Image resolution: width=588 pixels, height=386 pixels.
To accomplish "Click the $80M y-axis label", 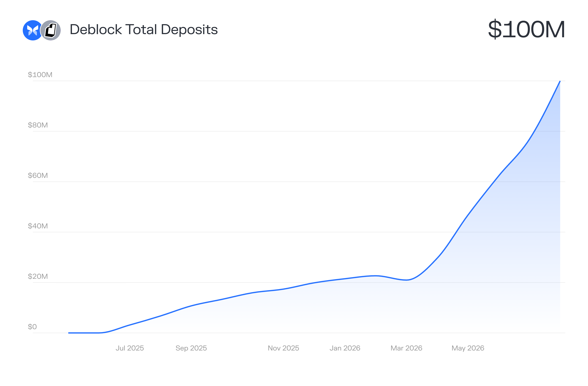I will [38, 125].
